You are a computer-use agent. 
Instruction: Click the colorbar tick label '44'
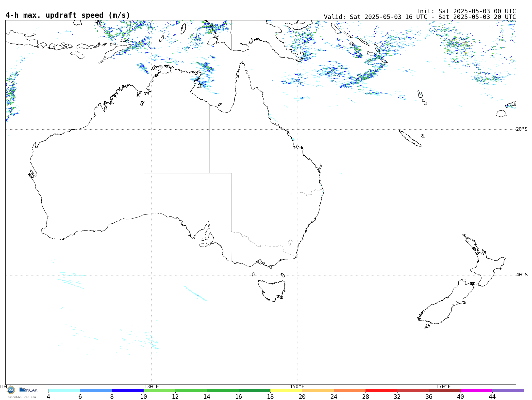coord(492,397)
